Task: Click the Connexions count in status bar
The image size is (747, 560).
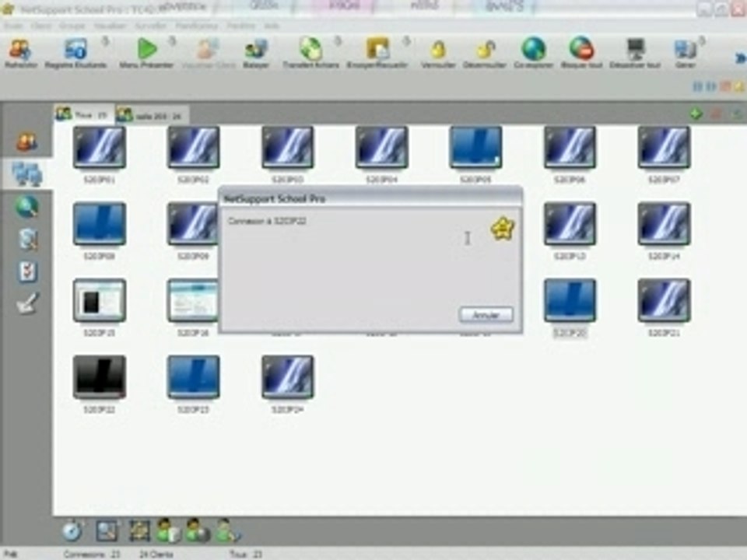Action: pyautogui.click(x=92, y=555)
